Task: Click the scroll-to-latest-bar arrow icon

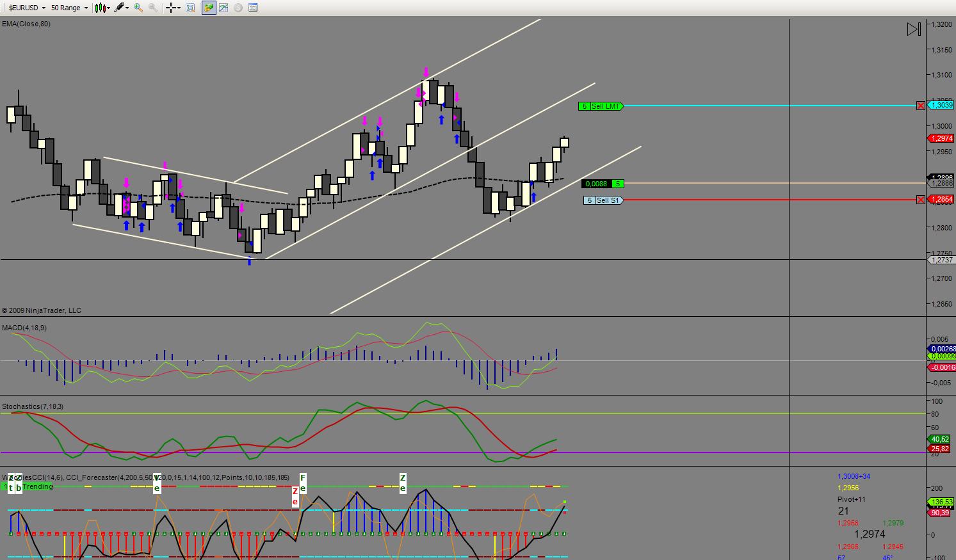Action: click(x=914, y=29)
